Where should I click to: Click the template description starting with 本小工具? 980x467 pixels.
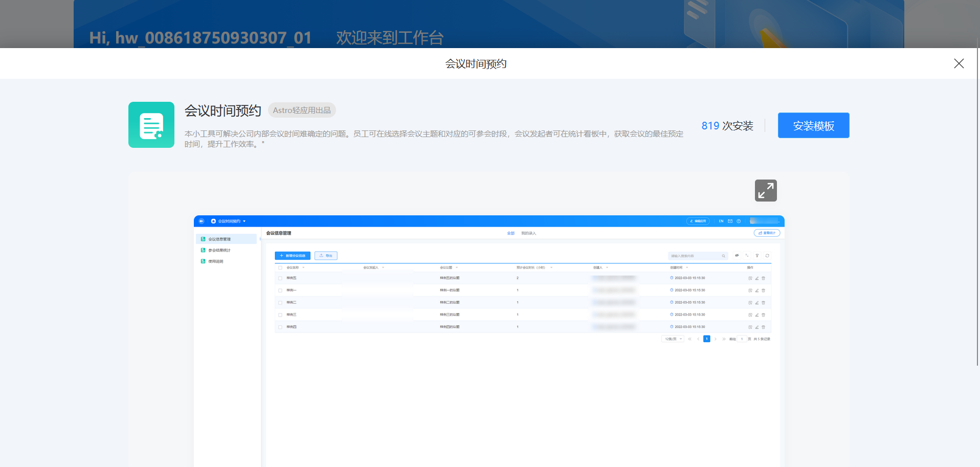(x=434, y=139)
